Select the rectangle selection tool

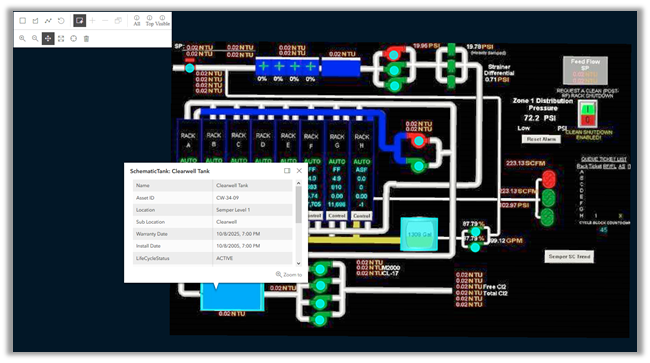[23, 20]
